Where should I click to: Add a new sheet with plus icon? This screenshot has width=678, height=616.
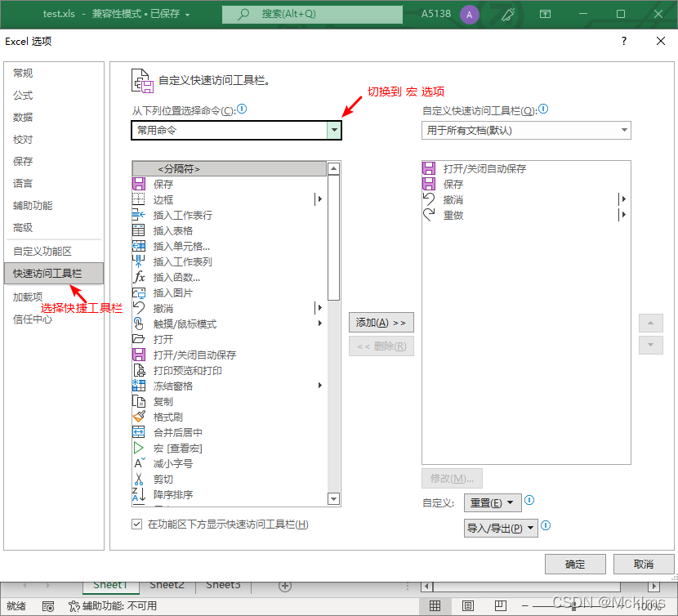[x=285, y=586]
